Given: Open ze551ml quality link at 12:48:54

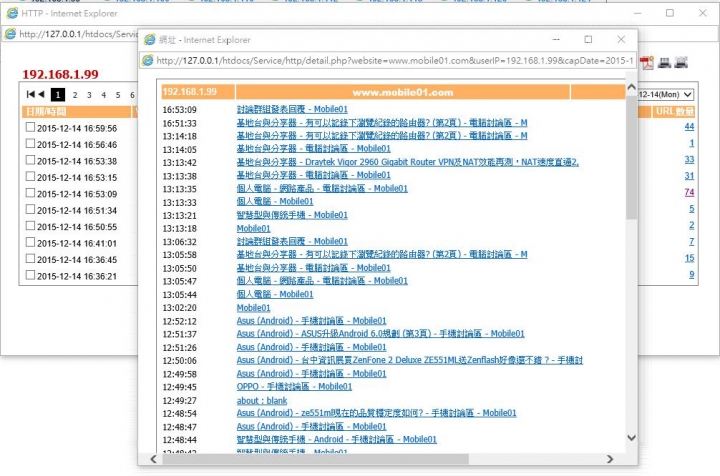Looking at the screenshot, I should (x=376, y=413).
